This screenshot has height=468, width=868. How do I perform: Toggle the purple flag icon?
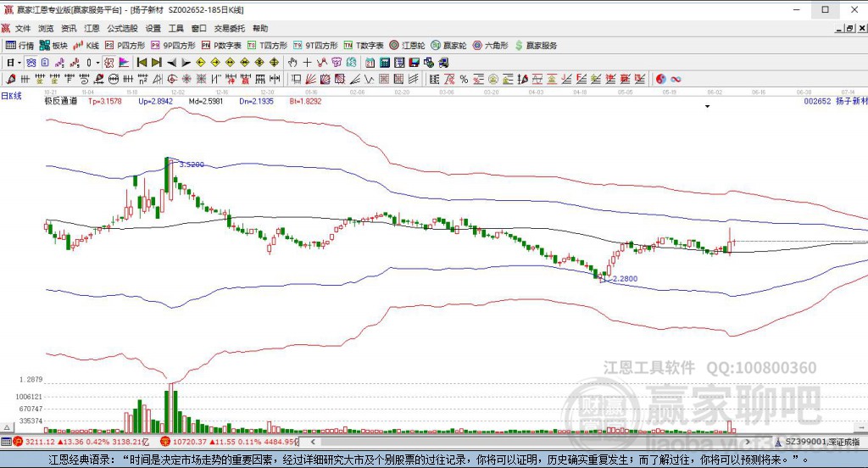124,63
